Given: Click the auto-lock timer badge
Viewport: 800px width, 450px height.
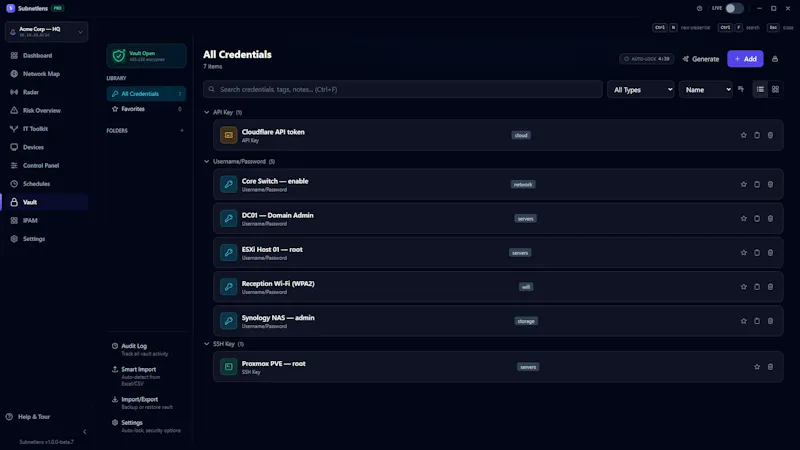Looking at the screenshot, I should (646, 59).
